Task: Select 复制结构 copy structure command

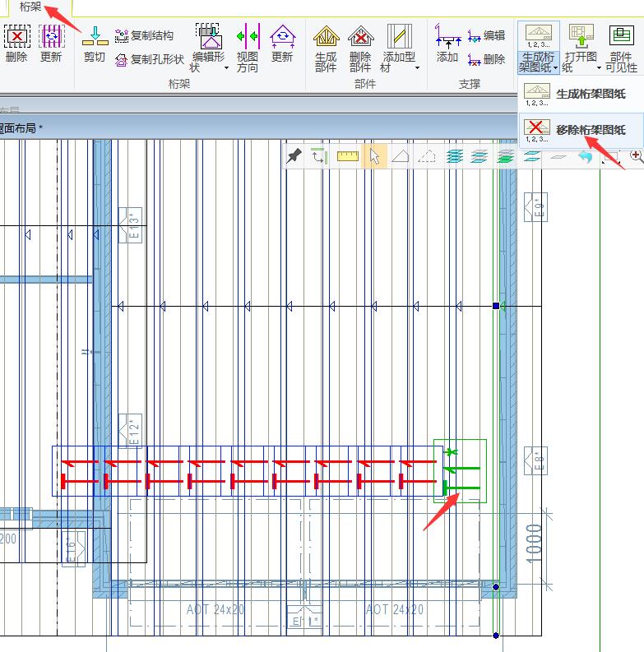Action: 144,35
